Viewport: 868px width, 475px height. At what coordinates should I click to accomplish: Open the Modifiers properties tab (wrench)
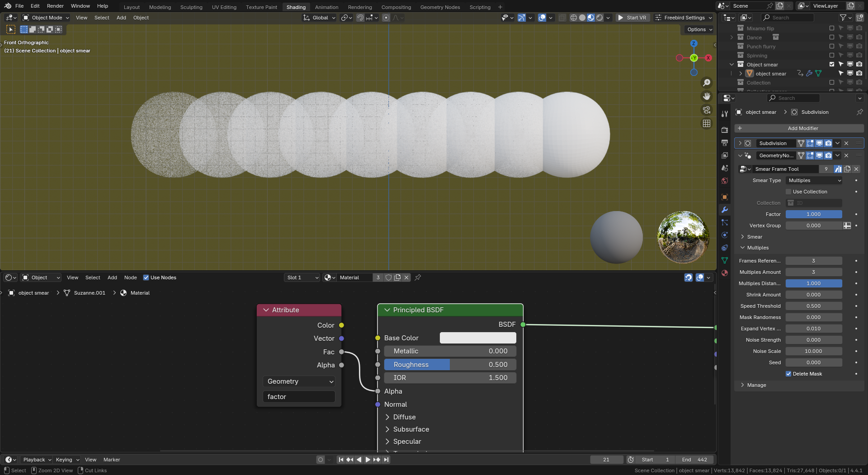725,210
